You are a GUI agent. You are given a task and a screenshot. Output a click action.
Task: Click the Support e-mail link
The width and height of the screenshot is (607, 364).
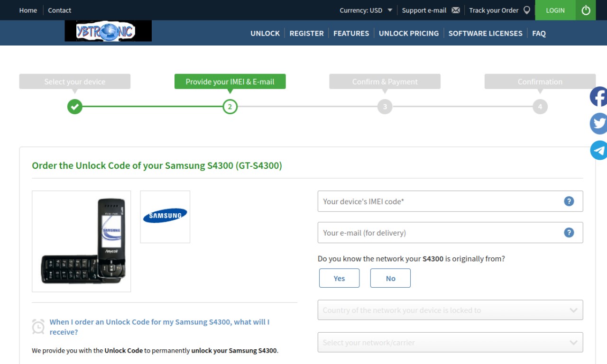pyautogui.click(x=424, y=10)
